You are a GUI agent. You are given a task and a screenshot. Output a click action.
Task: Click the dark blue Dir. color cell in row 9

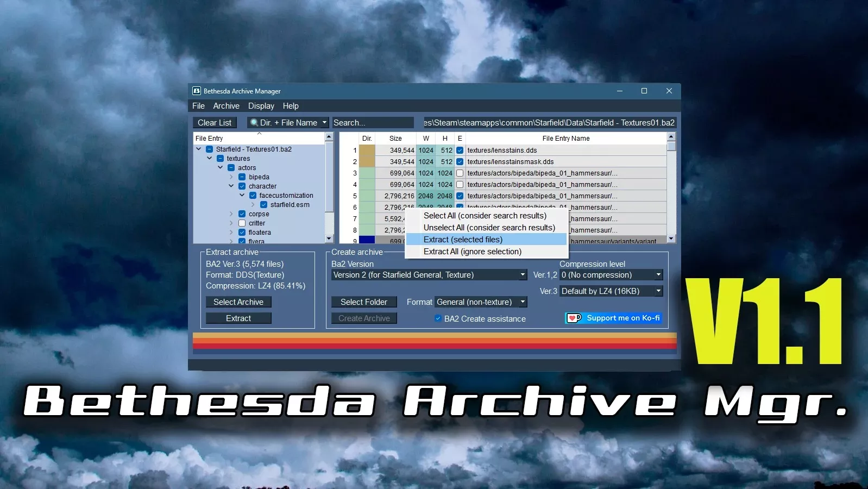367,240
